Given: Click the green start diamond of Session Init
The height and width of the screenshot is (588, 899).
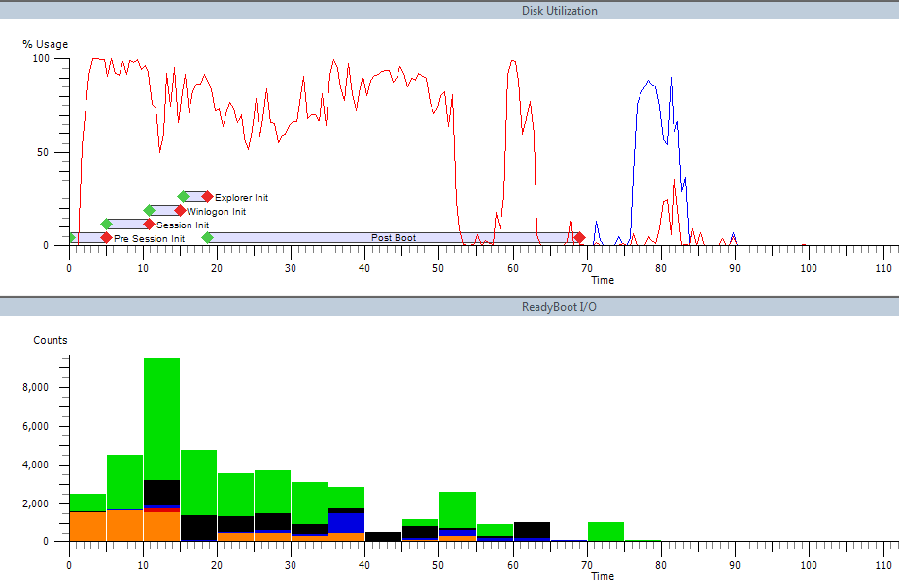Looking at the screenshot, I should click(x=107, y=225).
